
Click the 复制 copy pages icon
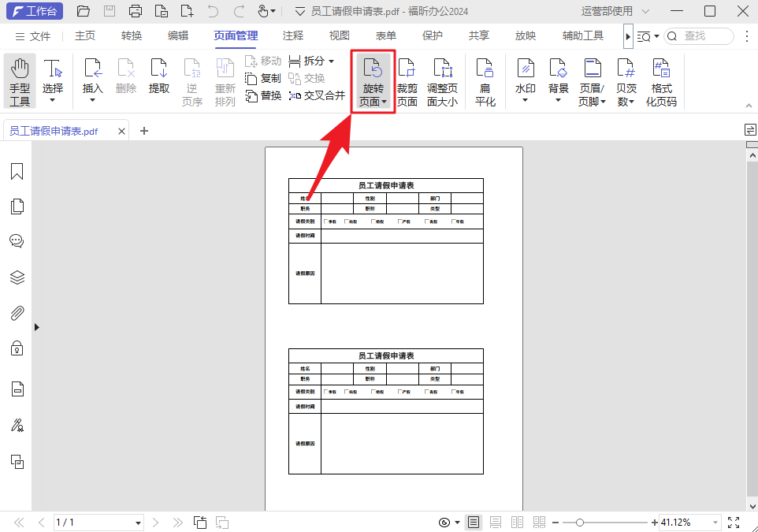coord(263,78)
